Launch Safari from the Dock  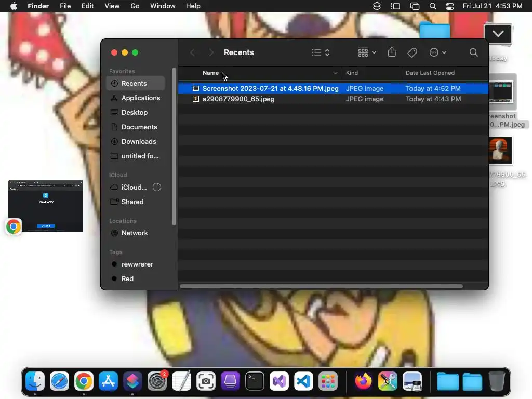click(x=59, y=381)
